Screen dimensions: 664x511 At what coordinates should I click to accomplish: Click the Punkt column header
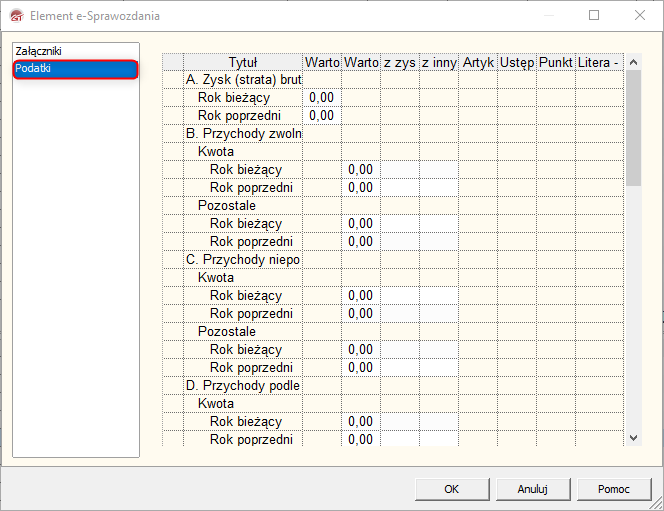[556, 62]
